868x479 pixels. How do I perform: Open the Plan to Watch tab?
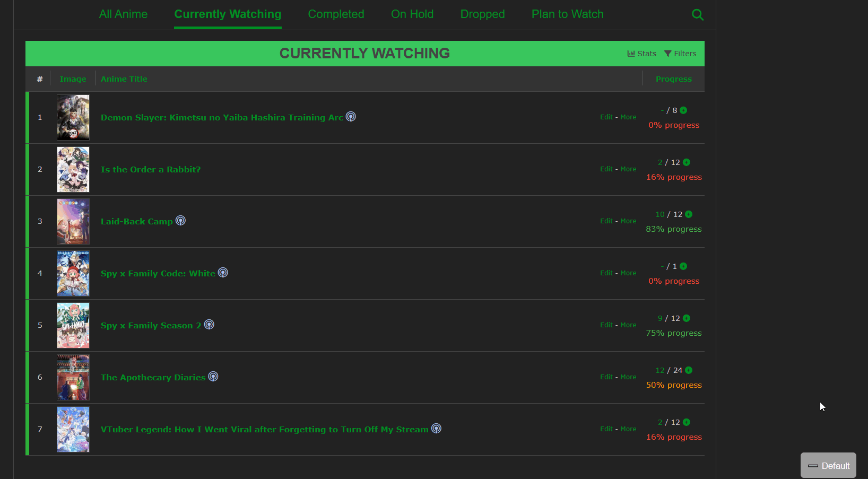coord(567,14)
